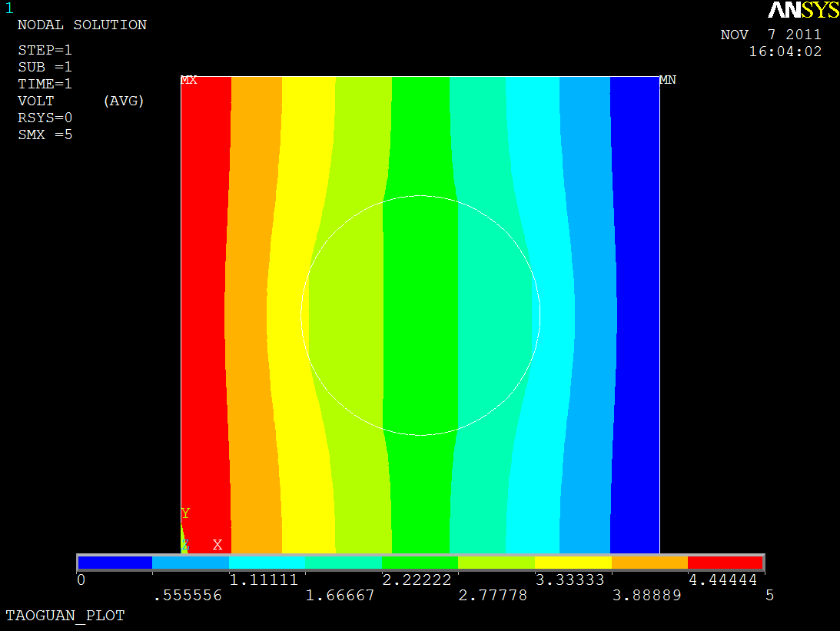Screen dimensions: 840x631
Task: Click the window number 1 label
Action: 9,8
